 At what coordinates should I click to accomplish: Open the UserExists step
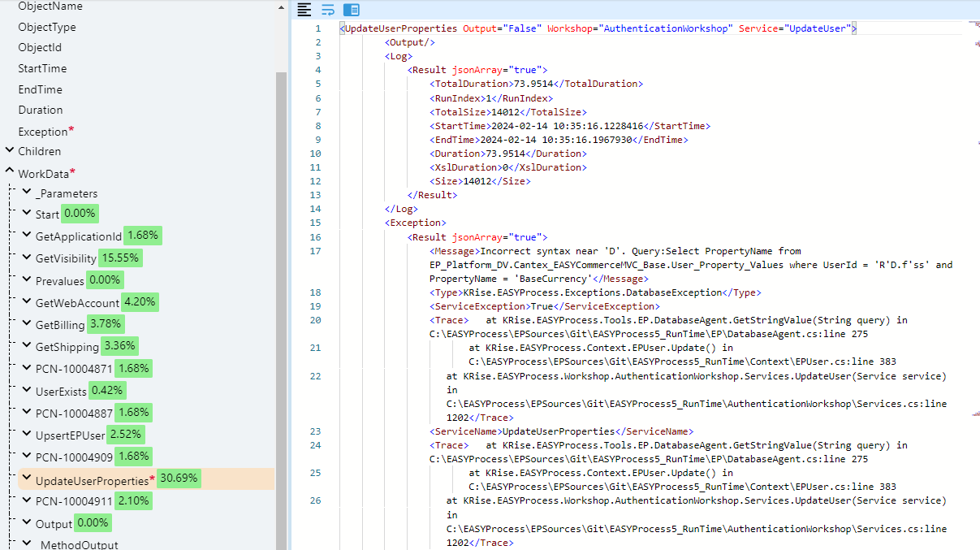[x=61, y=392]
